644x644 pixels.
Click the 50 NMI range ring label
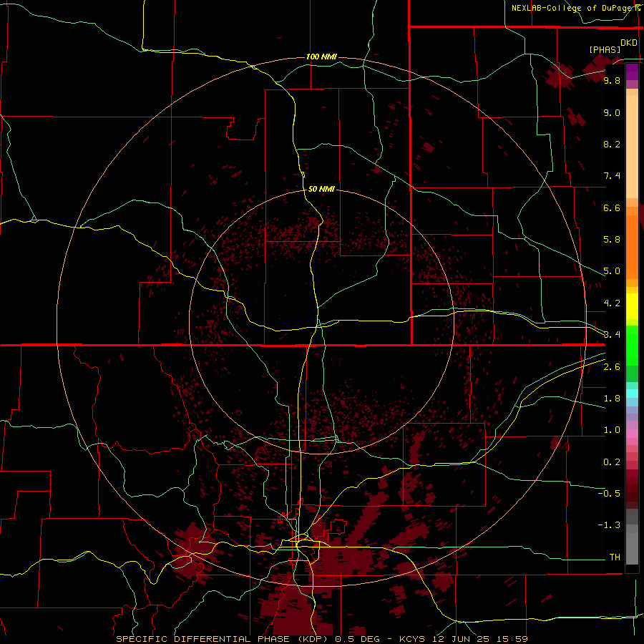tap(321, 189)
